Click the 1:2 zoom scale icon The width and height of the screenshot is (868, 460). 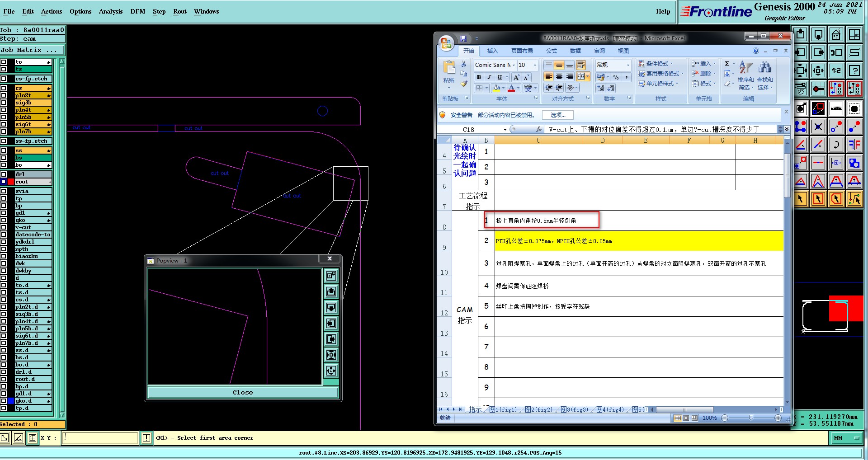click(x=836, y=70)
